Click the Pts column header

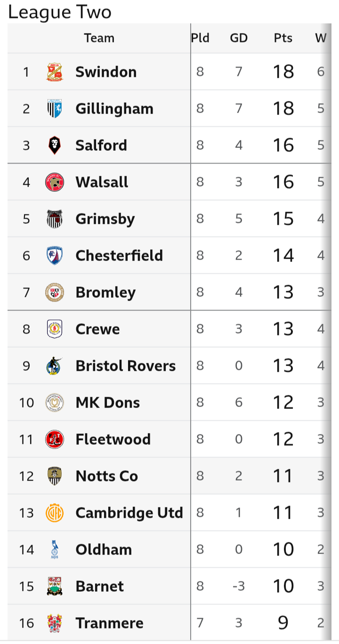pyautogui.click(x=283, y=38)
